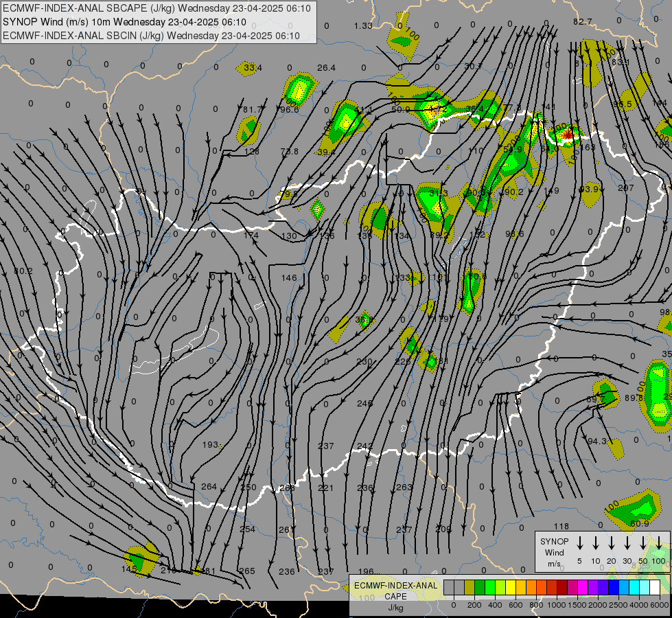Click the 174 value on the map
The width and height of the screenshot is (672, 618).
(x=251, y=235)
